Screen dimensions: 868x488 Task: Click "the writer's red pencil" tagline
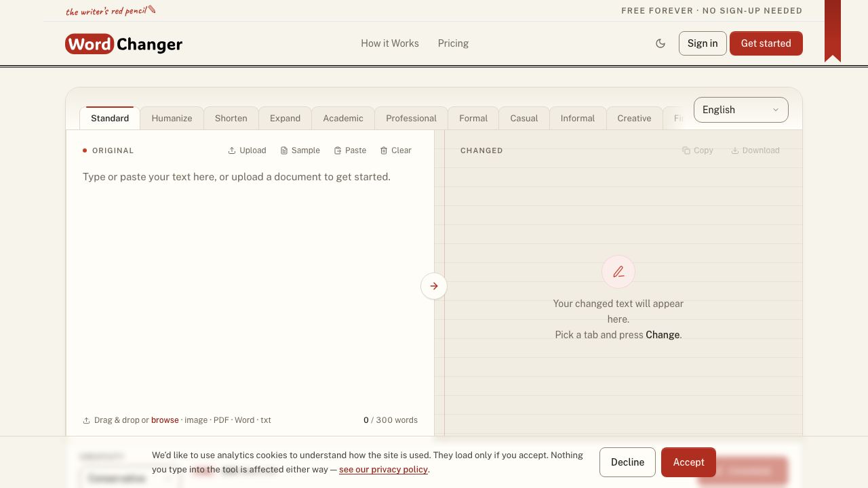point(111,11)
